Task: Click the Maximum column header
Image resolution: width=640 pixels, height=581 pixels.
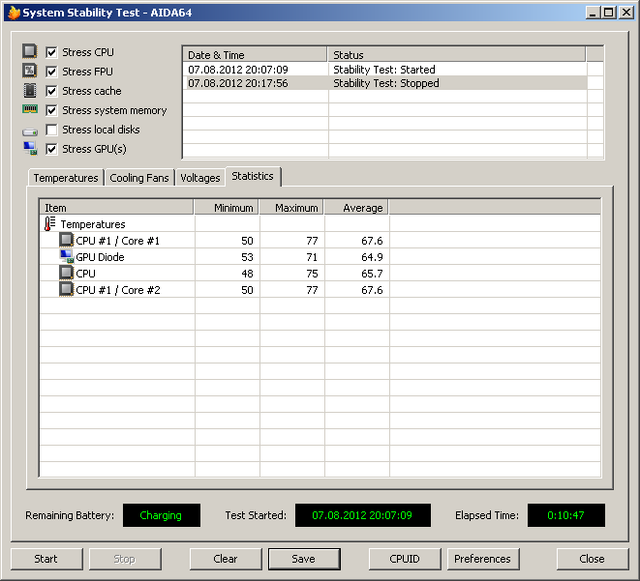Action: pos(291,208)
